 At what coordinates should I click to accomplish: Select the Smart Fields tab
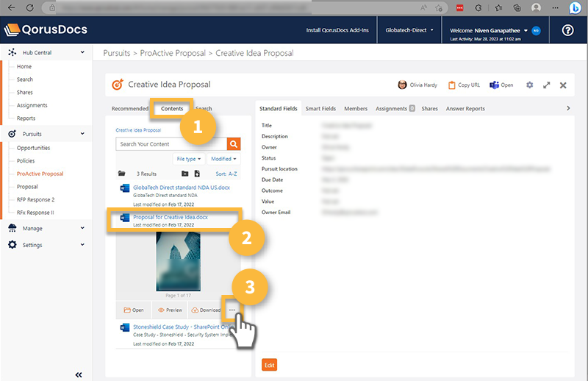click(320, 108)
